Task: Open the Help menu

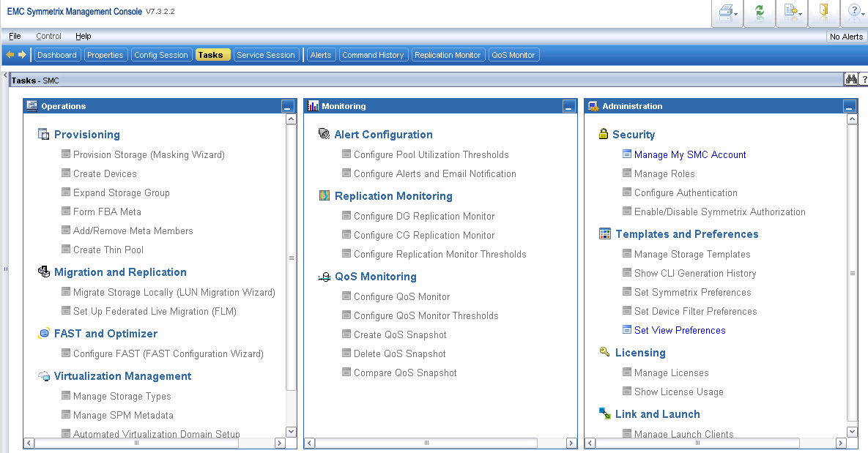Action: (84, 36)
